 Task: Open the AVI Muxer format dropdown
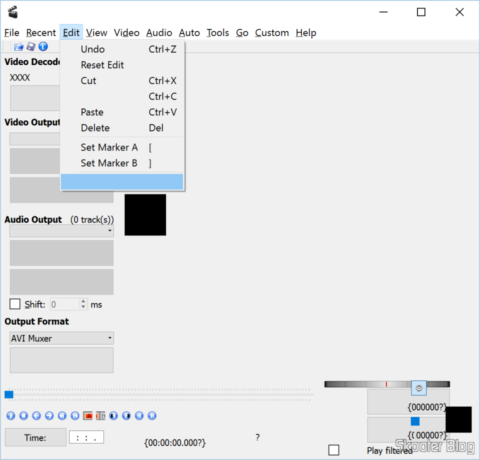(62, 338)
